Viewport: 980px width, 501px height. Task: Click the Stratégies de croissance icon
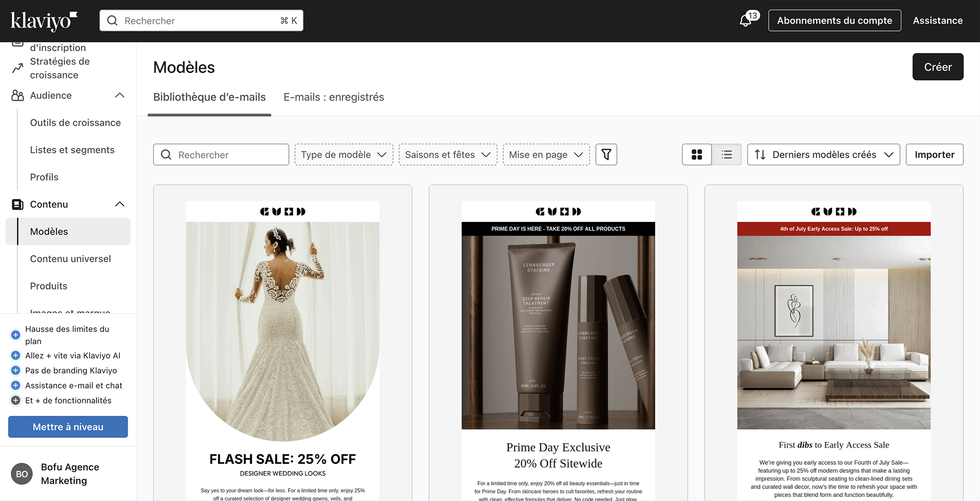(18, 68)
